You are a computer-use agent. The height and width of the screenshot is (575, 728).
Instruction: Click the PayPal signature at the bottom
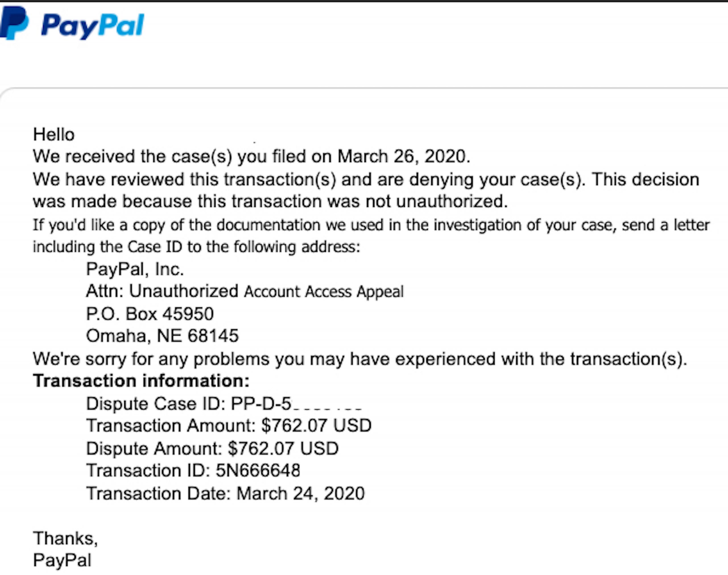point(62,560)
